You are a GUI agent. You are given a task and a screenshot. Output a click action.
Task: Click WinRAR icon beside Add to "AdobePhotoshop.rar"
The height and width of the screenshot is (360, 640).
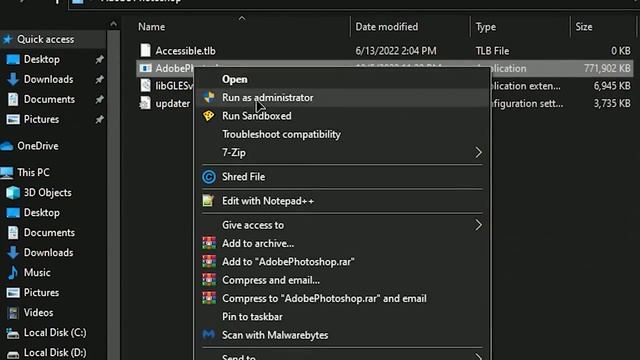(209, 261)
